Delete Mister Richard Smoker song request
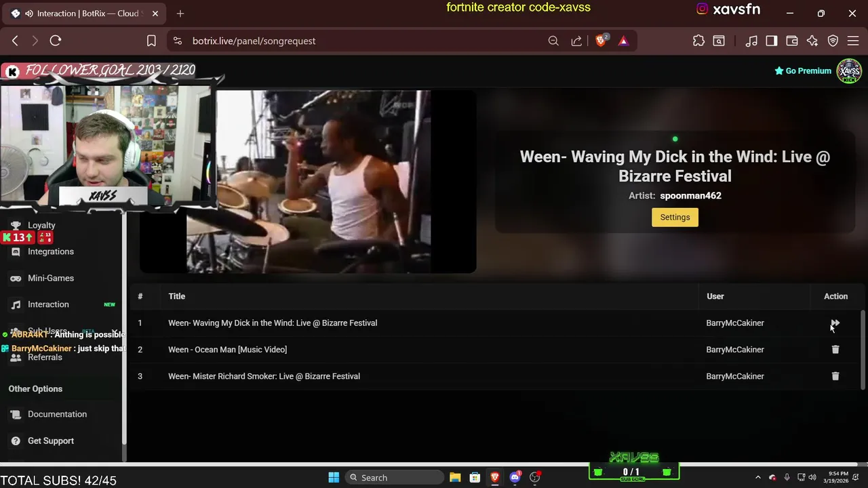Viewport: 868px width, 488px height. pyautogui.click(x=835, y=376)
